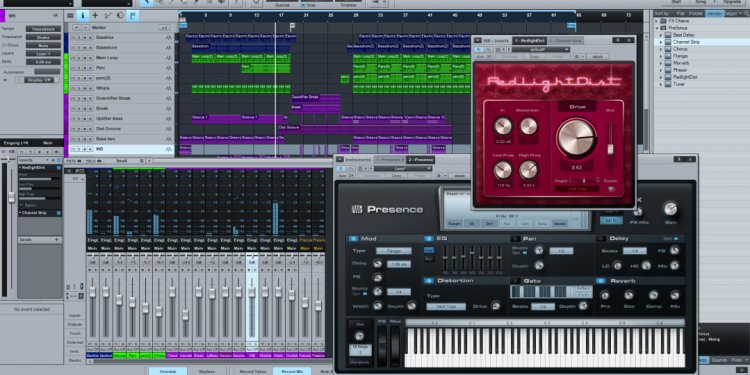Click the Downlifter Break track waveform icon
The height and width of the screenshot is (375, 750).
tap(168, 99)
